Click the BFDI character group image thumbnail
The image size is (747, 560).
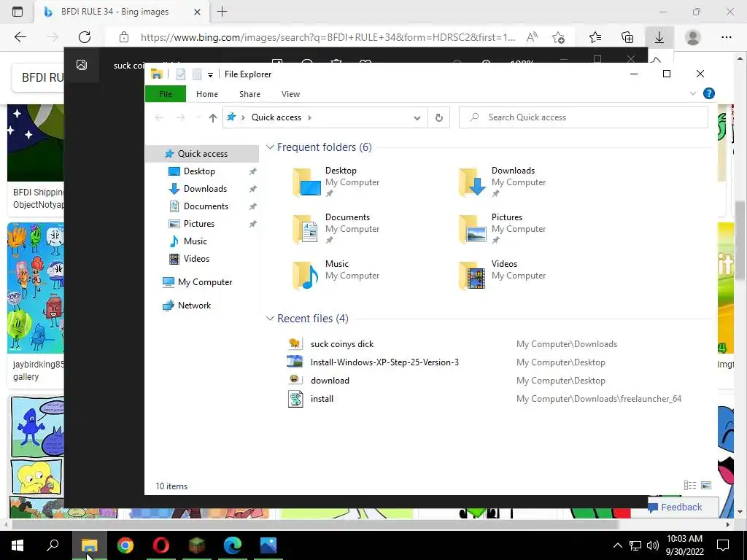click(x=35, y=288)
